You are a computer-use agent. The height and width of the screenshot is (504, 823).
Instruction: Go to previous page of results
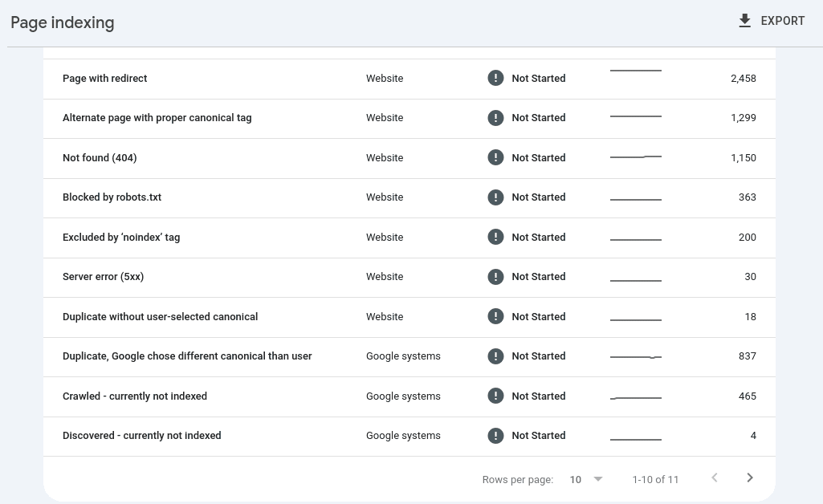point(715,478)
